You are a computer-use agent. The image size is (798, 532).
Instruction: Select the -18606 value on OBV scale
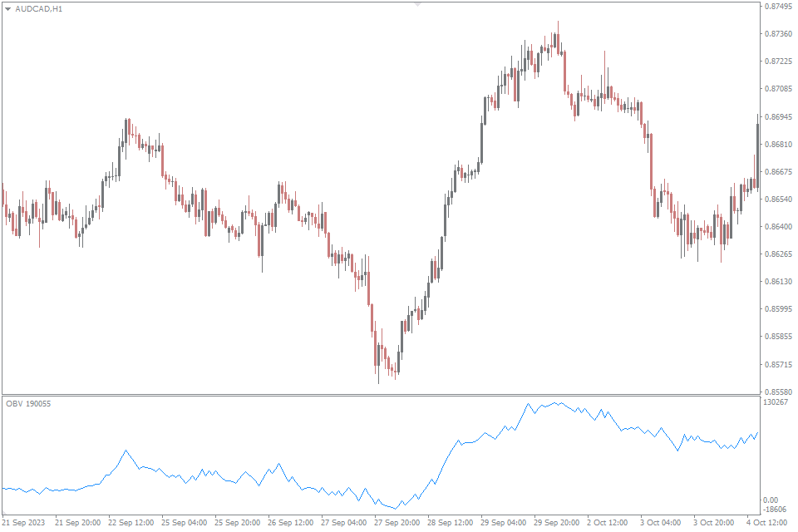pyautogui.click(x=775, y=509)
